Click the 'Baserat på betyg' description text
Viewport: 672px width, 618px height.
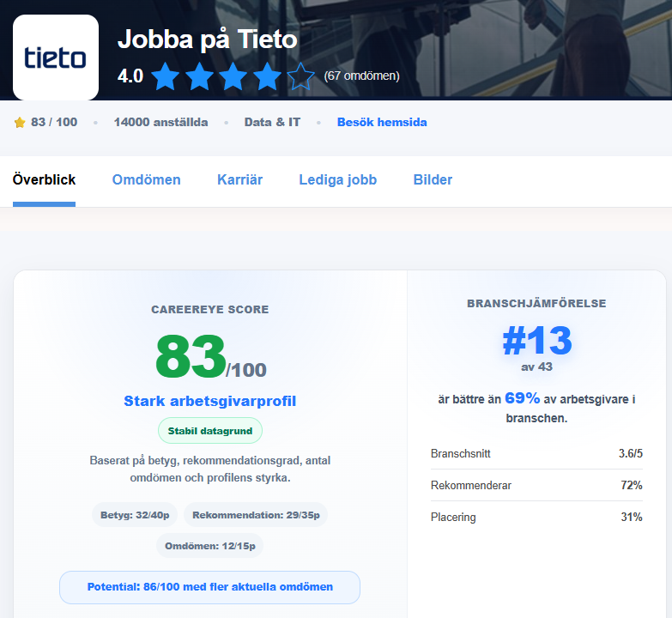(210, 469)
